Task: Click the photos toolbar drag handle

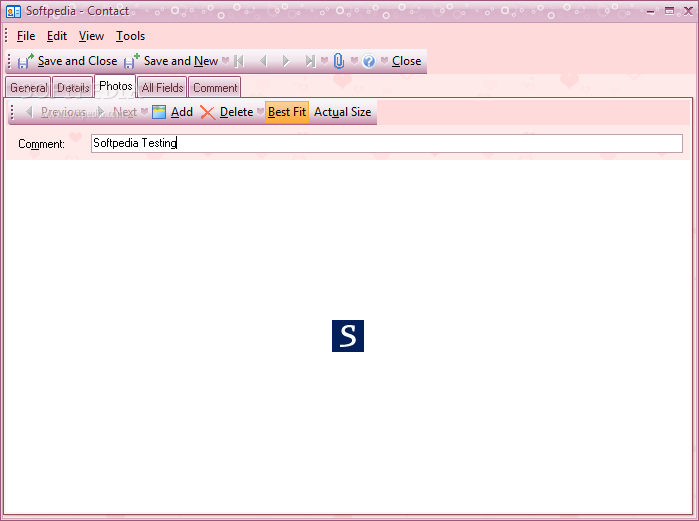Action: point(12,112)
